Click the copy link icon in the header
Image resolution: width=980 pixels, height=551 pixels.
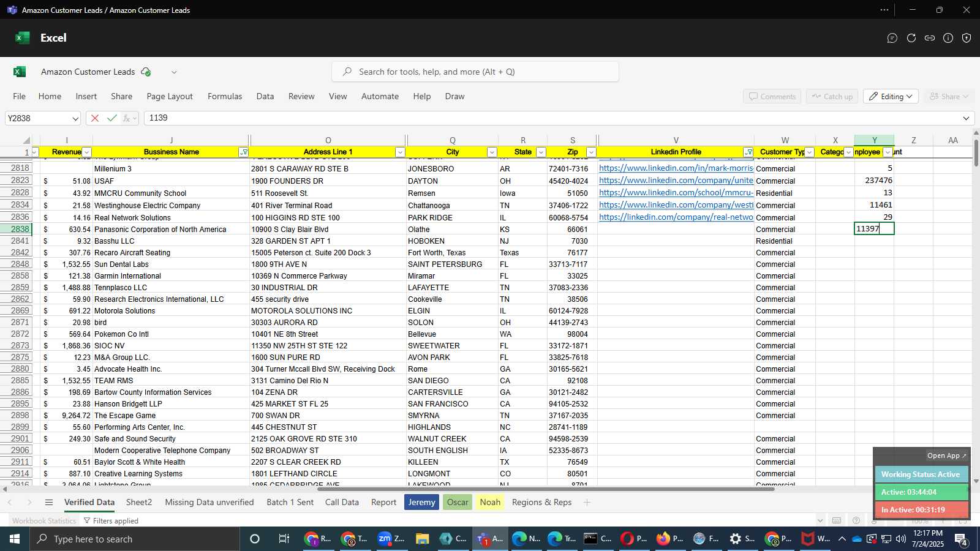pyautogui.click(x=930, y=38)
